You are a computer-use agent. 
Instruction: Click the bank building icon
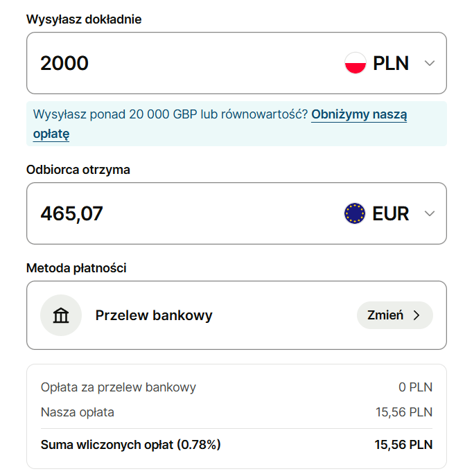click(61, 315)
